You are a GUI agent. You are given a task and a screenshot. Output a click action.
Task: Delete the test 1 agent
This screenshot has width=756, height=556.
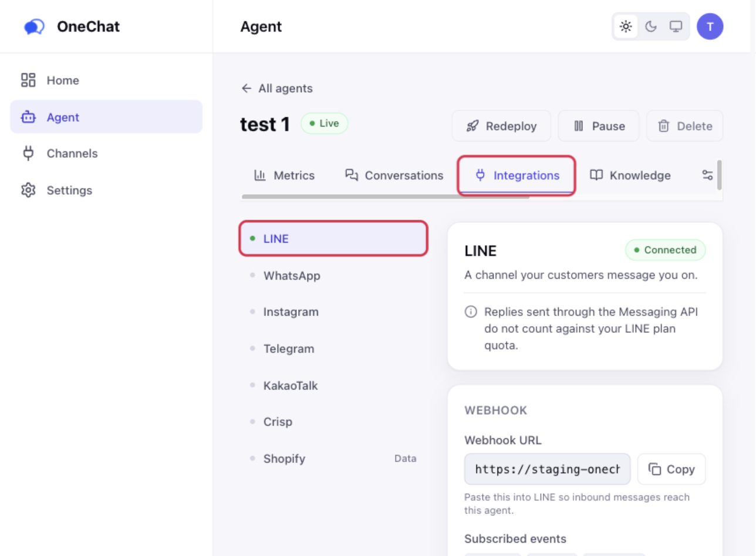(x=685, y=126)
